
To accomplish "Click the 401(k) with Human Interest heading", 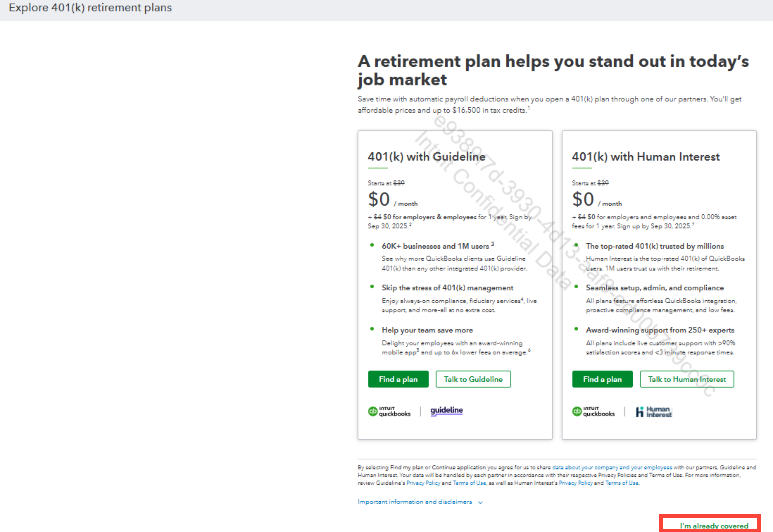I will click(x=646, y=157).
